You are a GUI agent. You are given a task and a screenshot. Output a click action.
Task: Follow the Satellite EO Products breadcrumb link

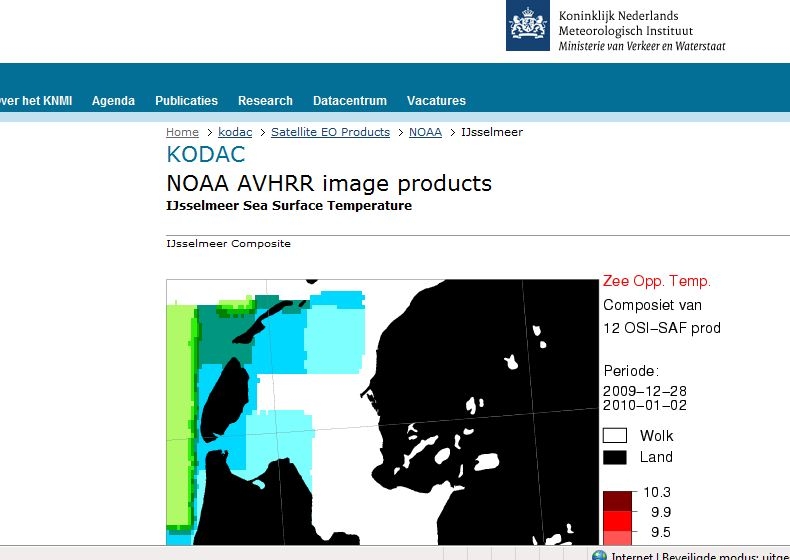coord(331,132)
